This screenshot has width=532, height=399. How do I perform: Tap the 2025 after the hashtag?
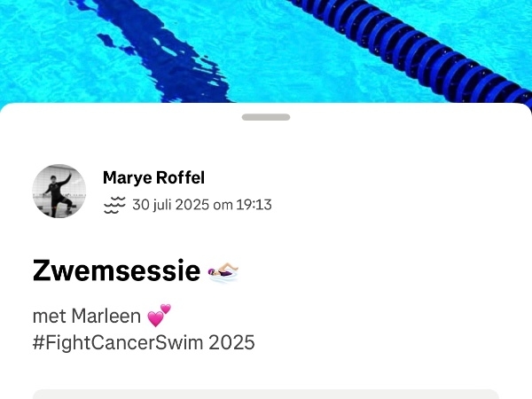click(231, 342)
